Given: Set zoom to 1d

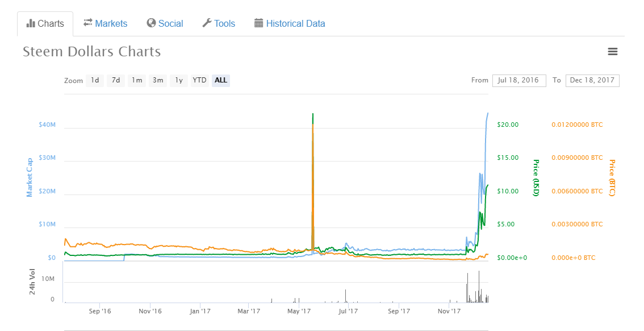Looking at the screenshot, I should click(95, 80).
